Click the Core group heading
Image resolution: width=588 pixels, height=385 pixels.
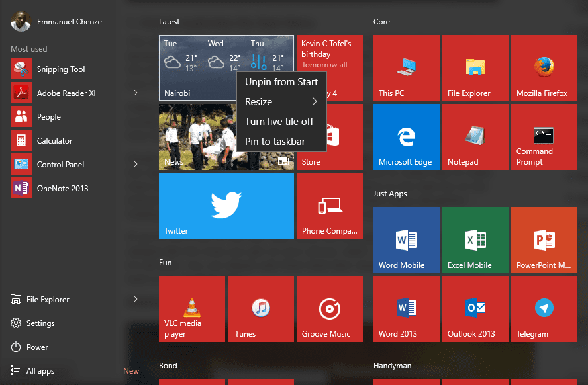381,22
